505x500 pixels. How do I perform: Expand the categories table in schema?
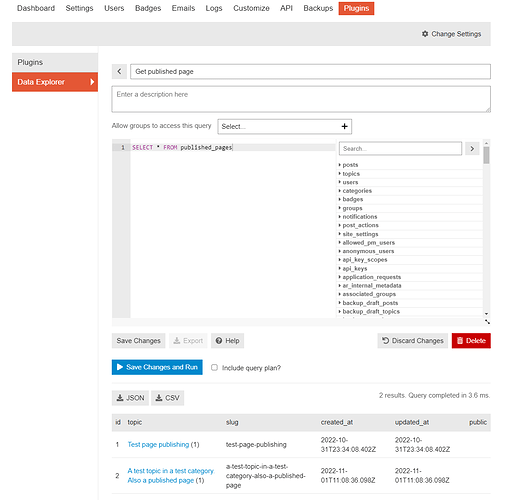tap(357, 191)
